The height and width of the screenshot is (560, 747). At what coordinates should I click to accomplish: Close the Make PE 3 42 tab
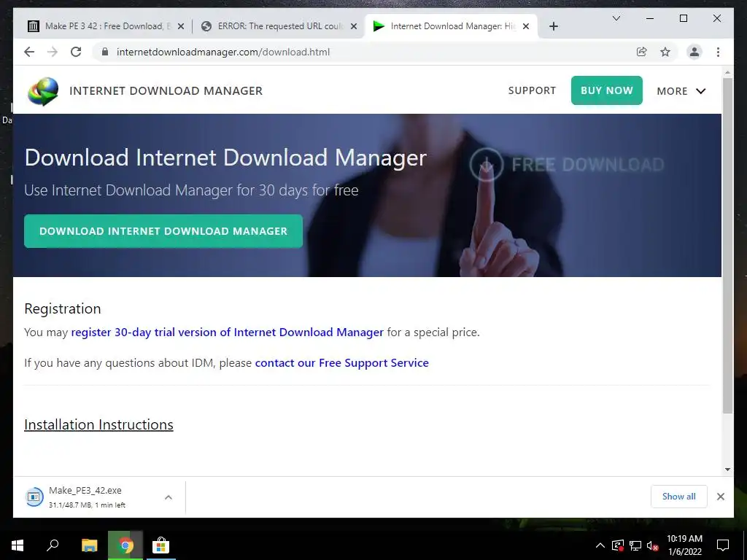click(181, 27)
